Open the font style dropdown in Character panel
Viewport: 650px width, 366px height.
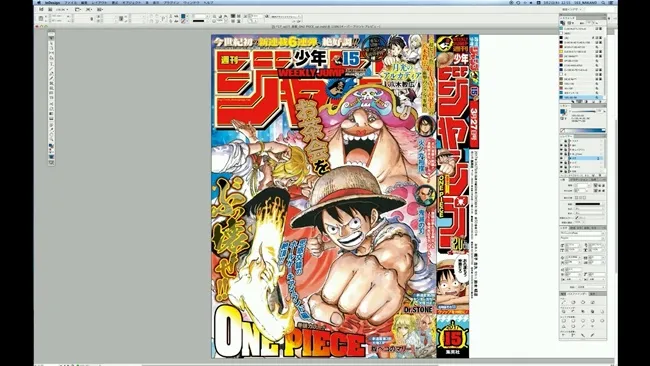[582, 238]
